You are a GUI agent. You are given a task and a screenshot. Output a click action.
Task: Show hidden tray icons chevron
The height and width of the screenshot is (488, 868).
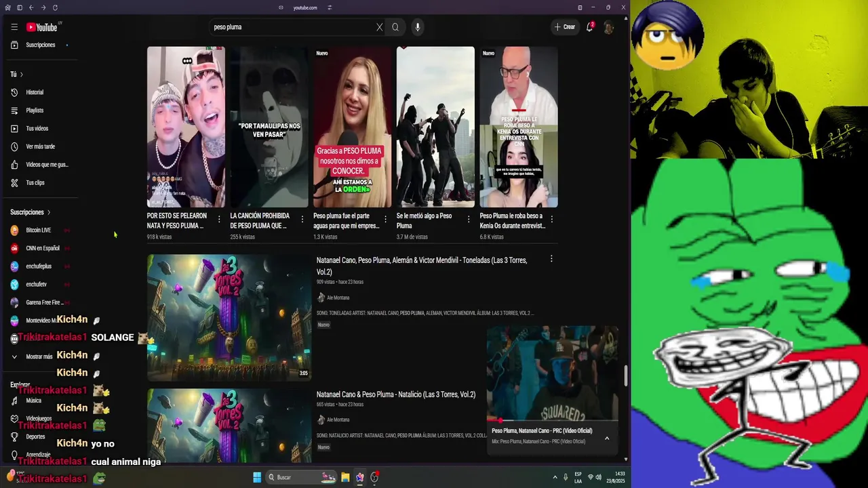point(555,477)
